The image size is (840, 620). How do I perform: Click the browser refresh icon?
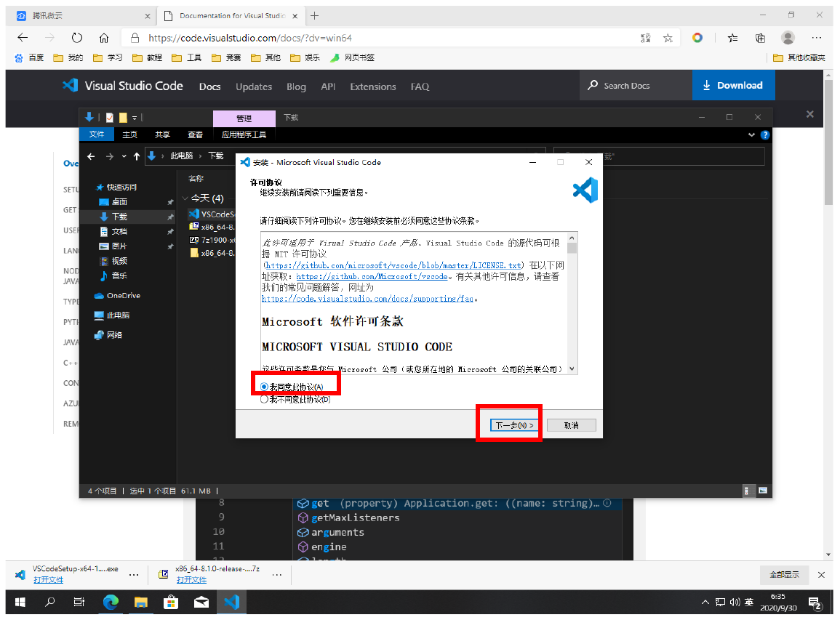[77, 38]
